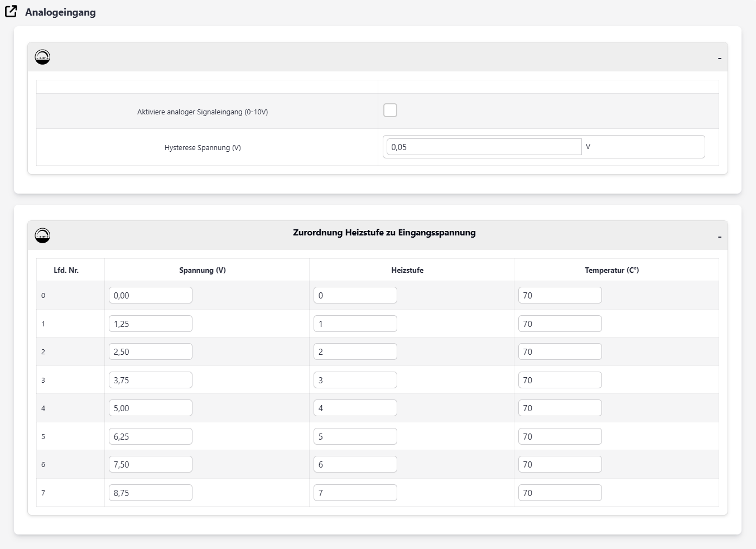Open the Analogeingang page title link

coord(60,12)
